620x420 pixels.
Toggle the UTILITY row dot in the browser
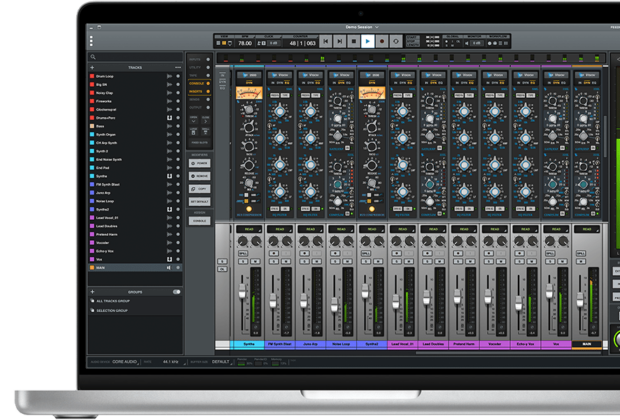point(208,67)
